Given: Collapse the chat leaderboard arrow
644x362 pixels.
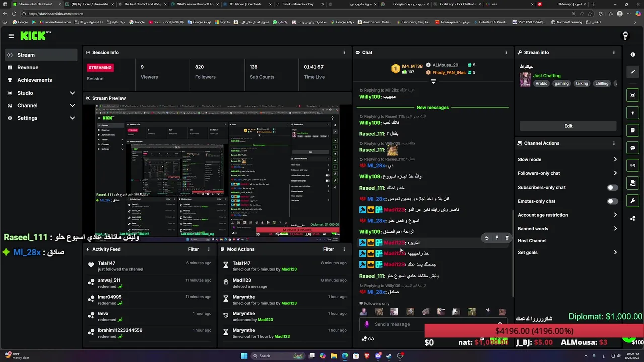Looking at the screenshot, I should point(433,81).
